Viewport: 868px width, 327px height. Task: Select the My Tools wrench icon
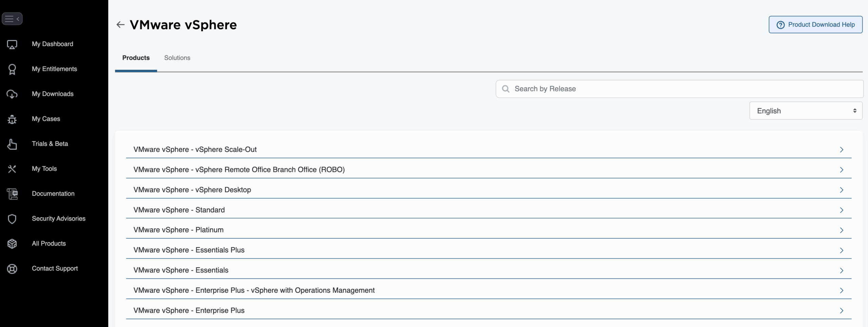coord(12,169)
